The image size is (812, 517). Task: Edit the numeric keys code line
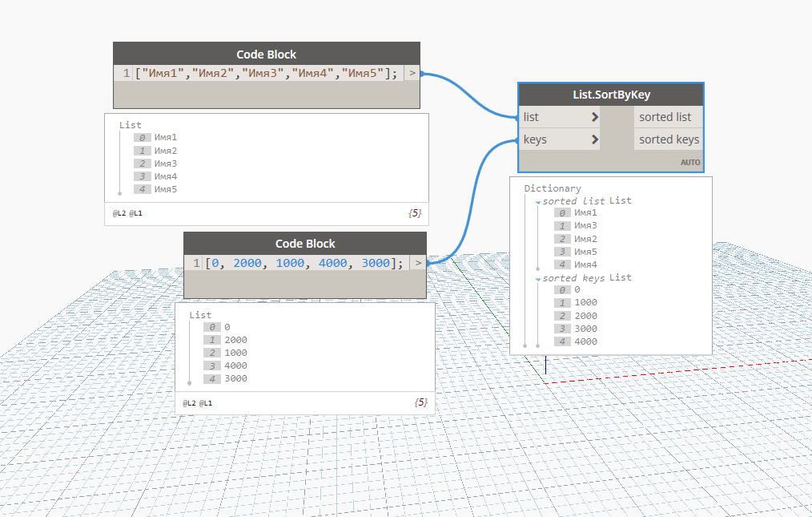tap(304, 263)
